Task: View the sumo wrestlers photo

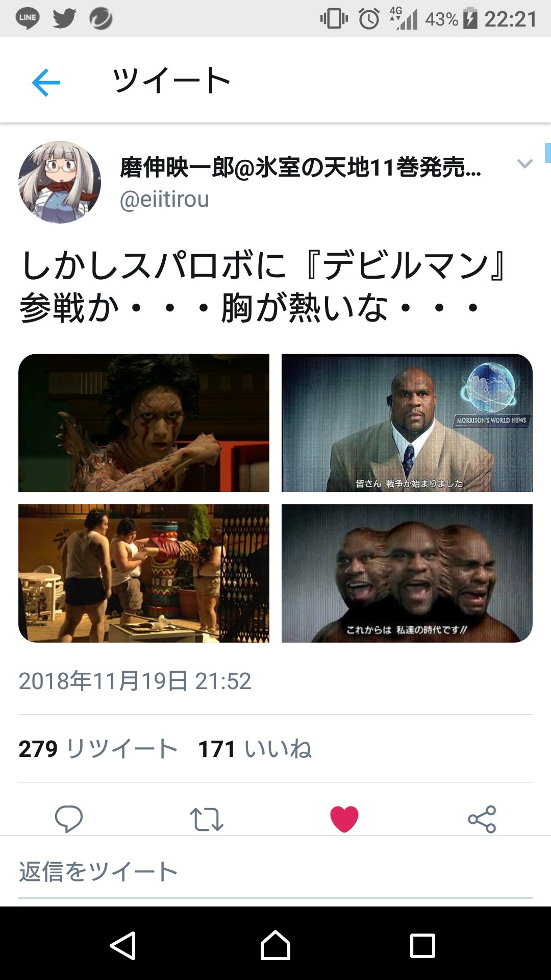Action: [144, 573]
